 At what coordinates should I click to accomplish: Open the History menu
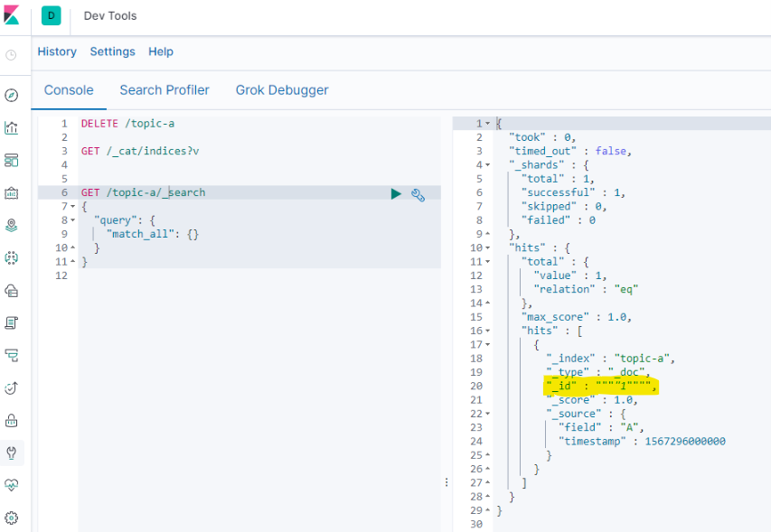click(x=57, y=51)
